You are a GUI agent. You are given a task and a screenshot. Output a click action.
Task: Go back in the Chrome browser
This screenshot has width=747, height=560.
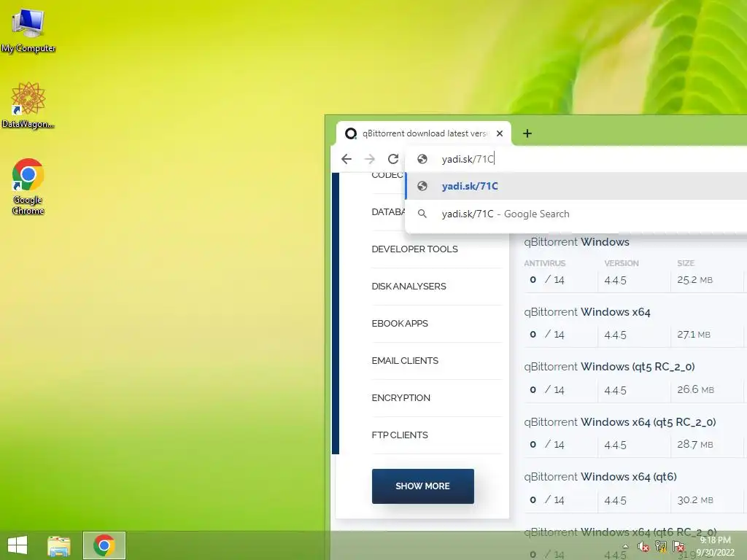[x=347, y=159]
